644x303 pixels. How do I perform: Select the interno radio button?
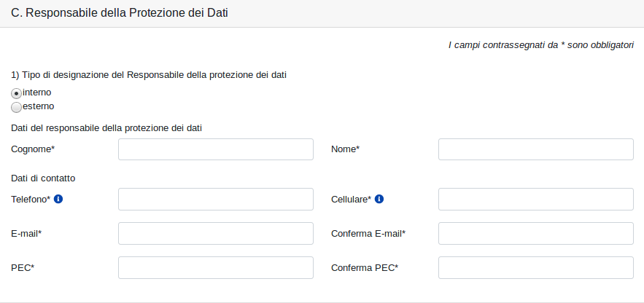[x=16, y=93]
